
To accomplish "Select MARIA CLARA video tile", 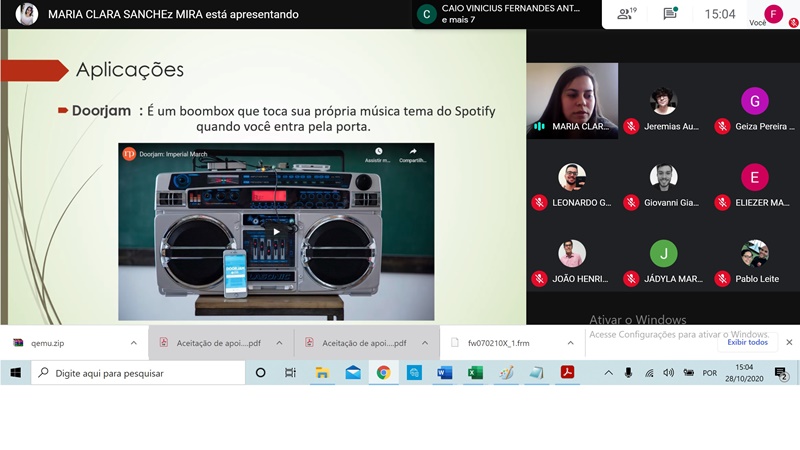I will (572, 101).
